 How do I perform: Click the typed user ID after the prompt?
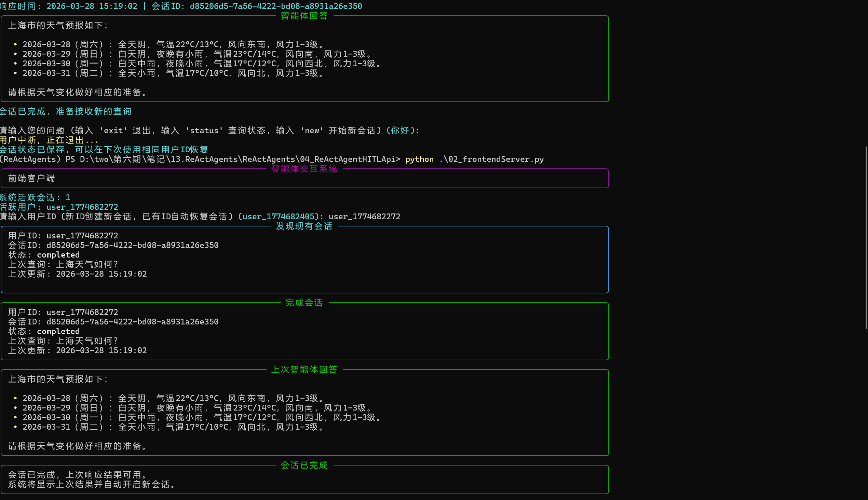pos(364,217)
